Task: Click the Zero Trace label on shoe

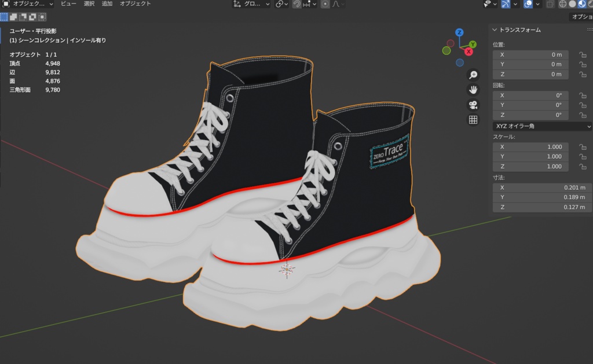Action: (x=390, y=152)
